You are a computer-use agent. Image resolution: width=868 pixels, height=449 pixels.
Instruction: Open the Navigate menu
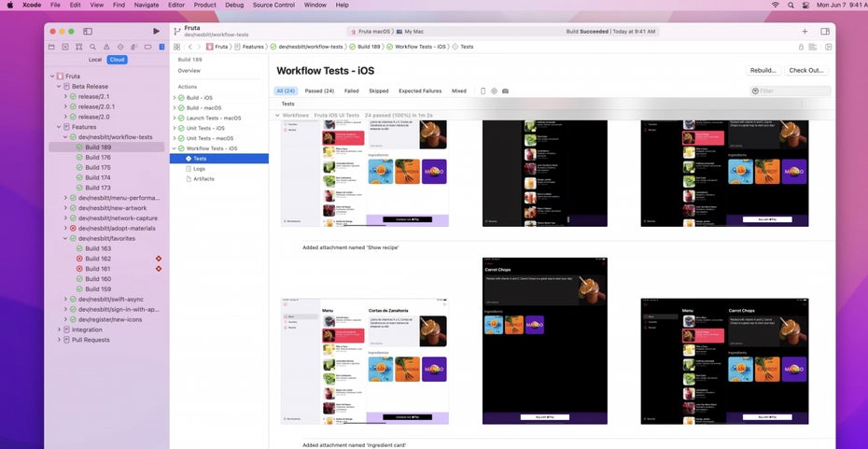[x=147, y=5]
